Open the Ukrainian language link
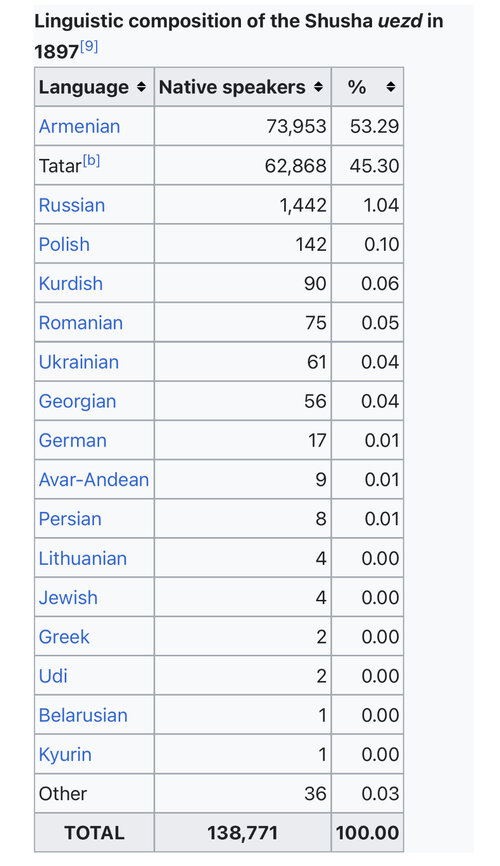Image resolution: width=500 pixels, height=866 pixels. tap(79, 362)
